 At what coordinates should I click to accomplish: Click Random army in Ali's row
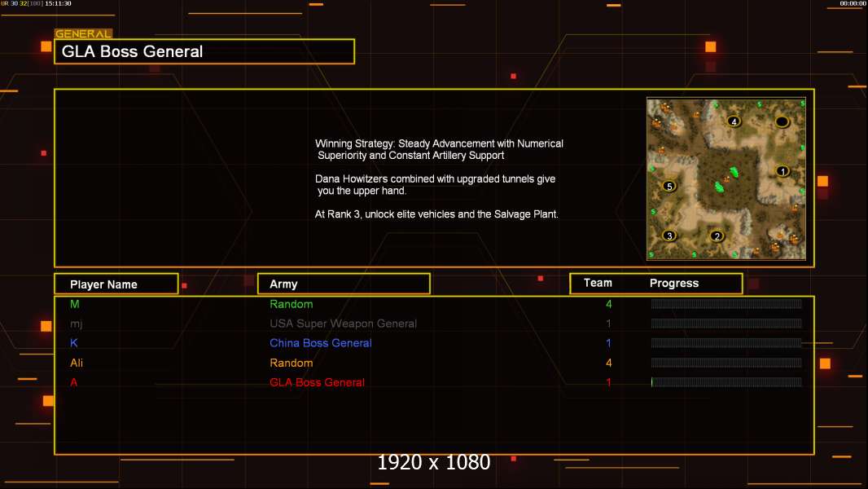[x=292, y=363]
